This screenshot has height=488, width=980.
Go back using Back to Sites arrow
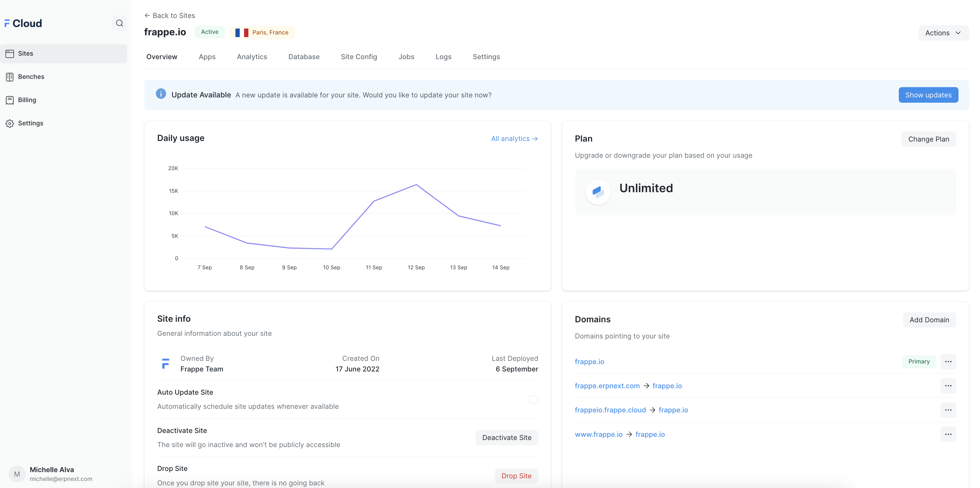169,16
